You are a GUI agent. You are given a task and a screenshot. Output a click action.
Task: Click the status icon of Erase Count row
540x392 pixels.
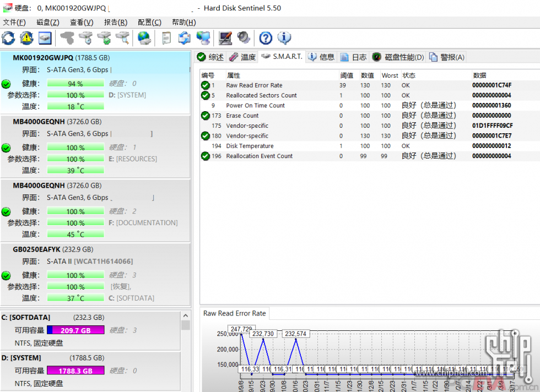[x=206, y=116]
